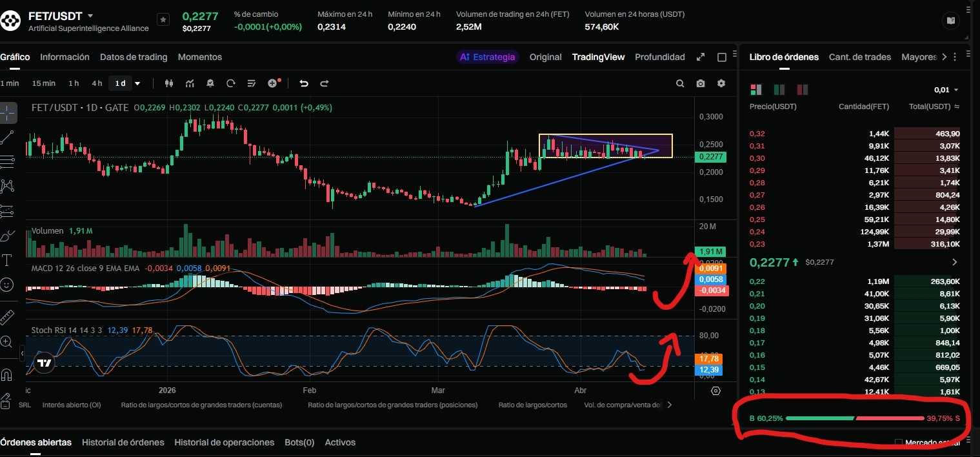This screenshot has width=980, height=457.
Task: Open the Historial de órdenes tab
Action: (x=123, y=442)
